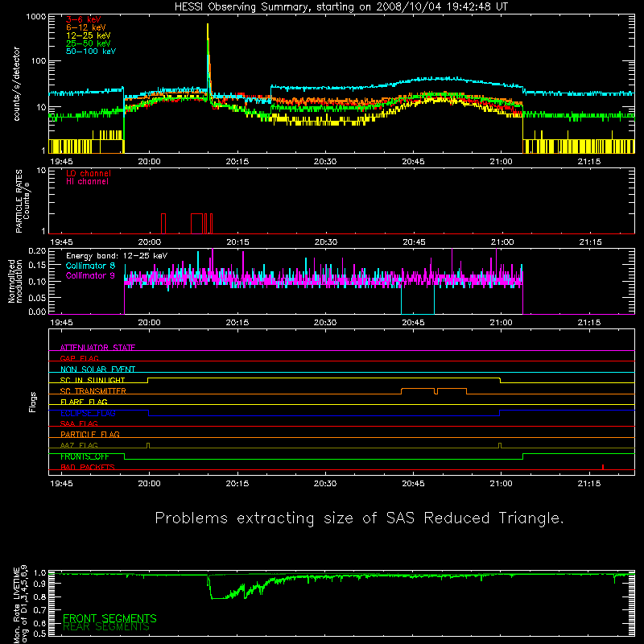Select the orange "6-12 keV" legend label
Screen dimensions: 644x644
[x=86, y=27]
